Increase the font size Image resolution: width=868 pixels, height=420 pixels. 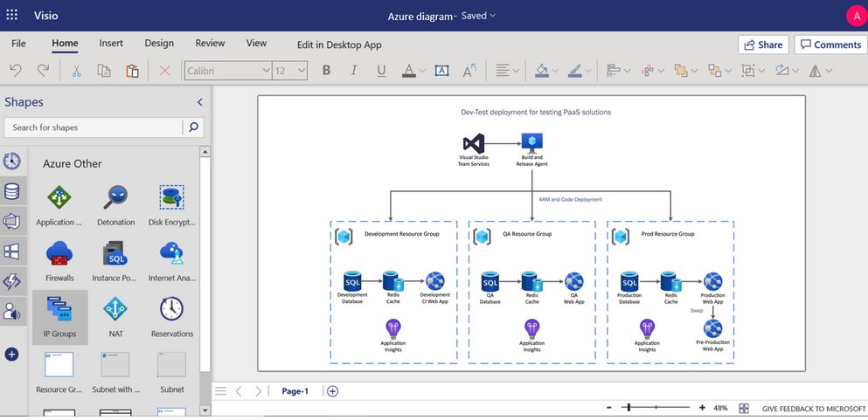click(x=469, y=70)
